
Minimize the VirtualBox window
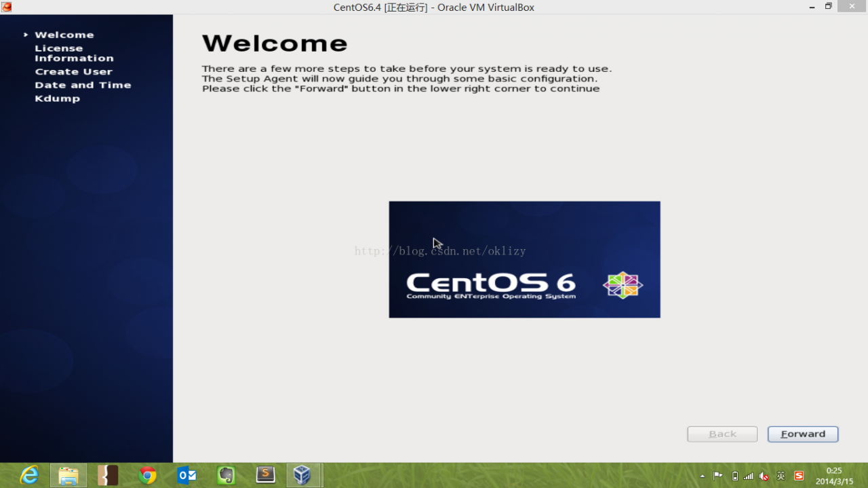(812, 7)
